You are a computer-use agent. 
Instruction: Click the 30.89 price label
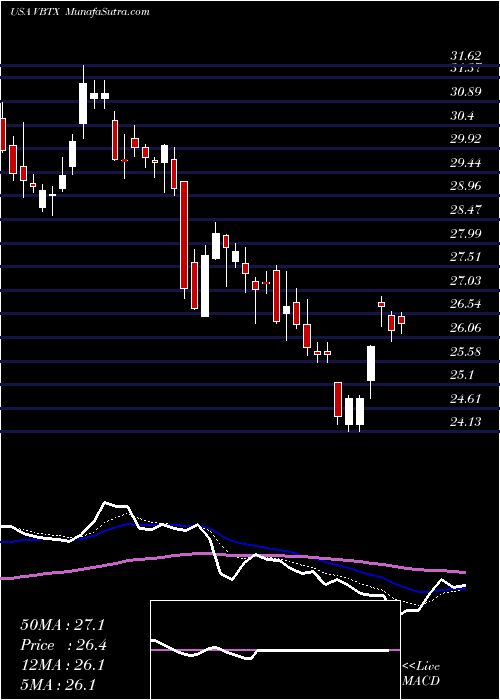point(466,92)
